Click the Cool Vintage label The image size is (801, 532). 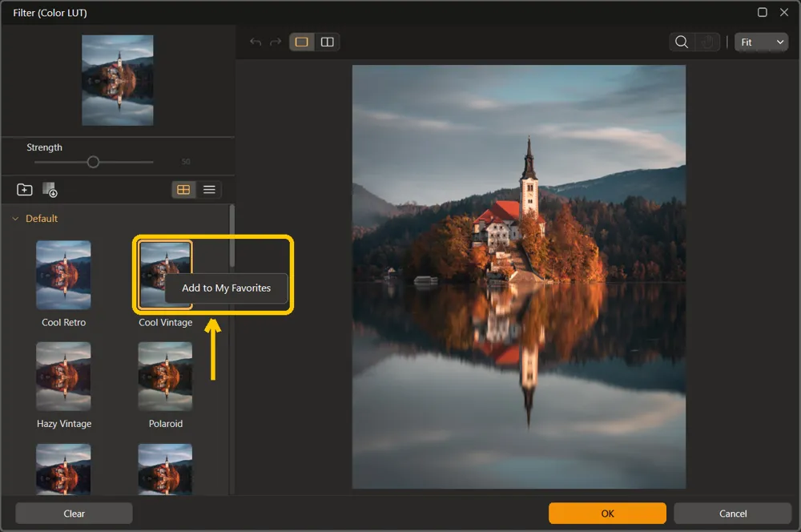pos(166,322)
